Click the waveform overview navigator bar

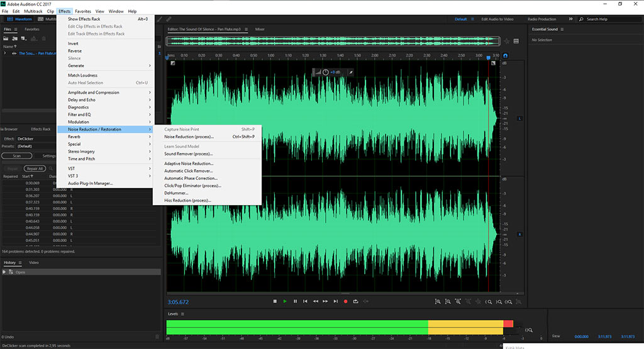333,41
